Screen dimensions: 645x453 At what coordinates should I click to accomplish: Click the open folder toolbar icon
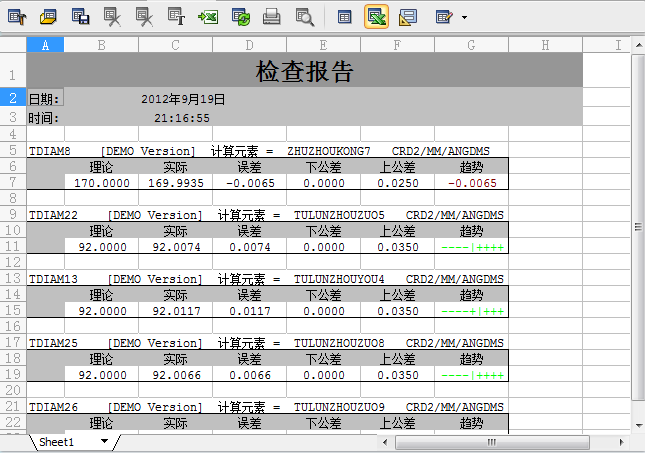pyautogui.click(x=49, y=17)
